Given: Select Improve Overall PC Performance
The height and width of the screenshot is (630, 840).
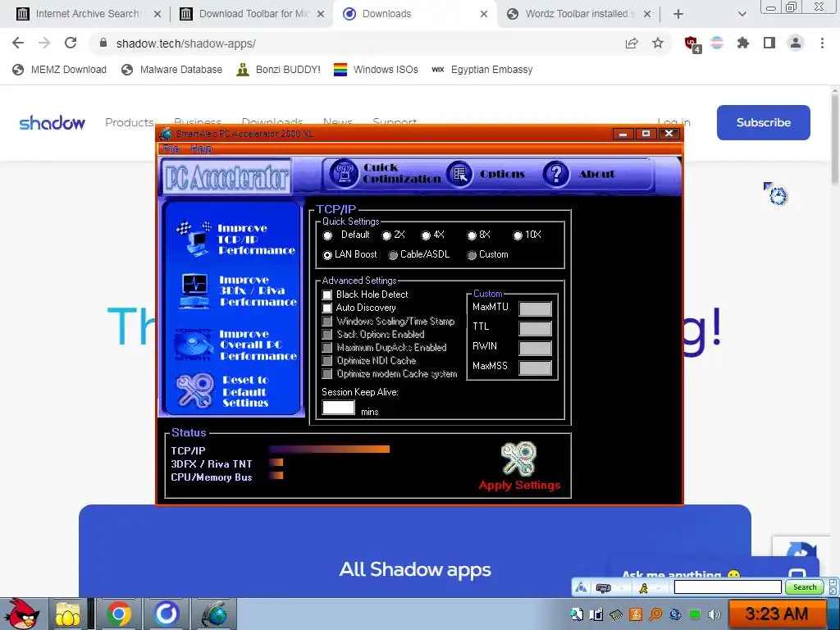Looking at the screenshot, I should (235, 345).
